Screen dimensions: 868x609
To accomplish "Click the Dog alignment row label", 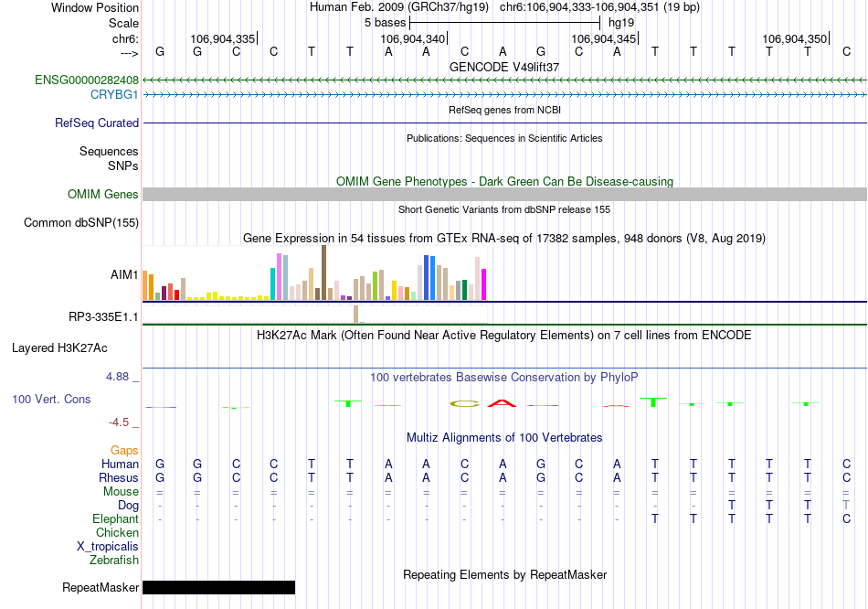I will click(128, 506).
